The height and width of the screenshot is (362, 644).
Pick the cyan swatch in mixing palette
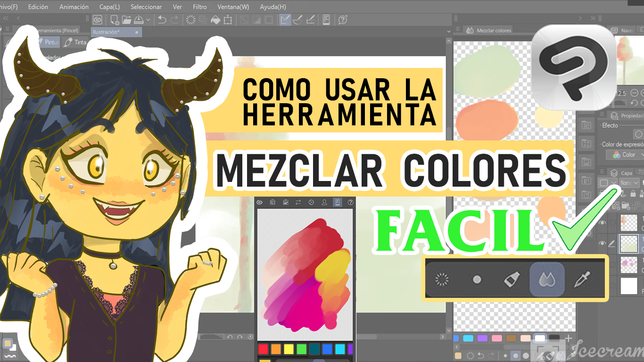click(x=468, y=338)
